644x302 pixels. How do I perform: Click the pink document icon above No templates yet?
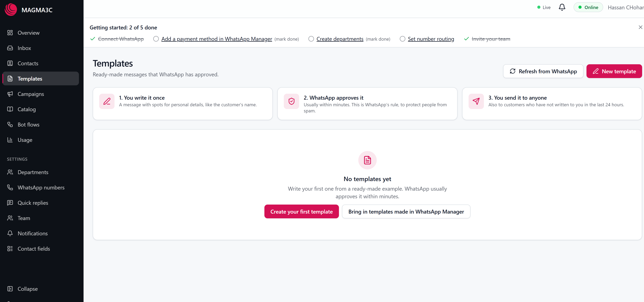[x=367, y=160]
